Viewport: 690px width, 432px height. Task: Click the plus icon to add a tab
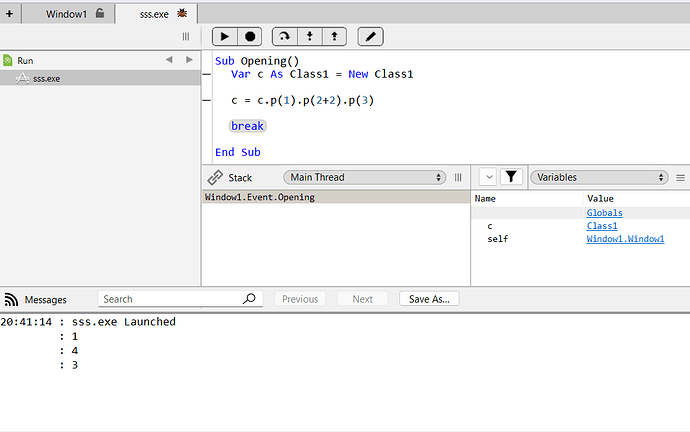click(x=9, y=14)
